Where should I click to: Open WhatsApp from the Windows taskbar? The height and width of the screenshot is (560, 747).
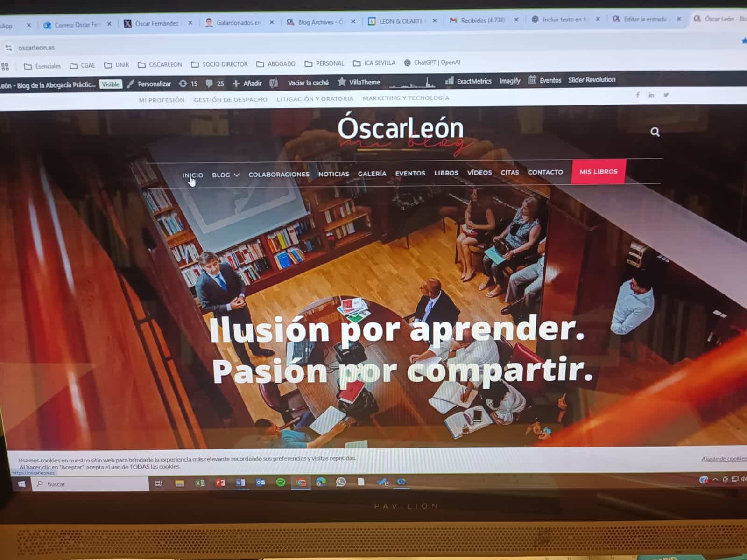click(x=341, y=482)
